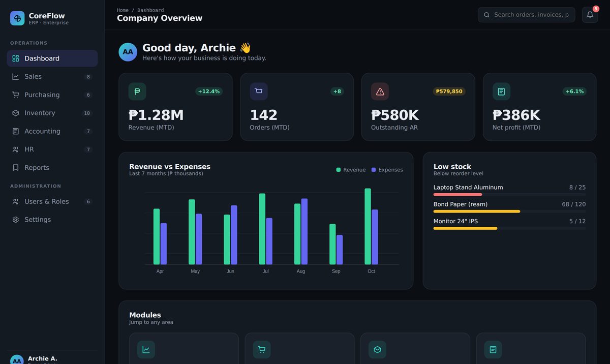Click the Modules section heading
The width and height of the screenshot is (610, 364).
tap(145, 315)
